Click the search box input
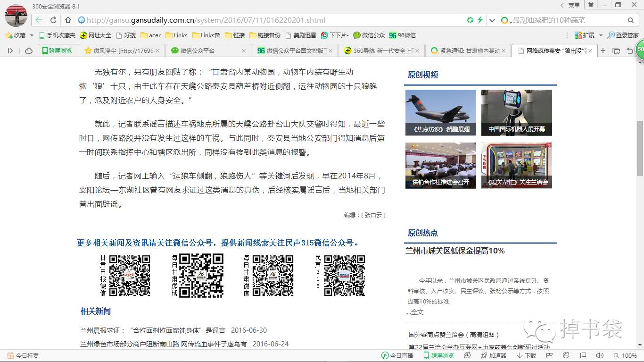The height and width of the screenshot is (362, 644). point(568,20)
